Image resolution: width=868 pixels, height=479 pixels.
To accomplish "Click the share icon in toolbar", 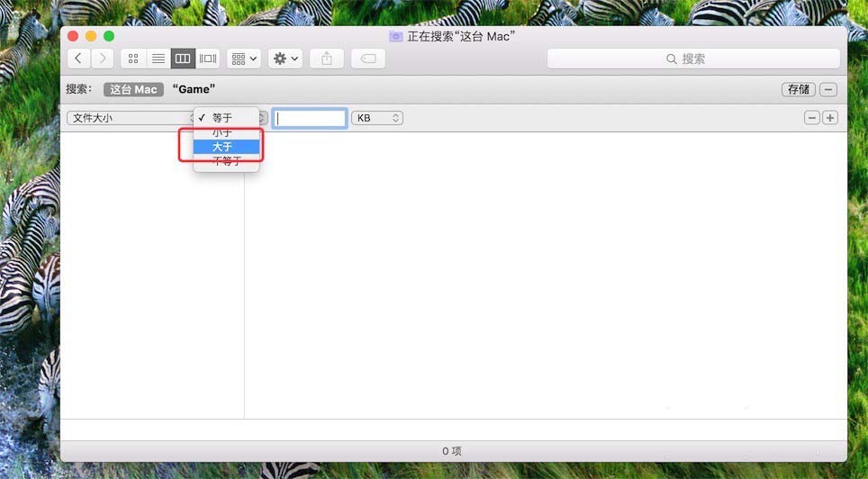I will pos(327,59).
